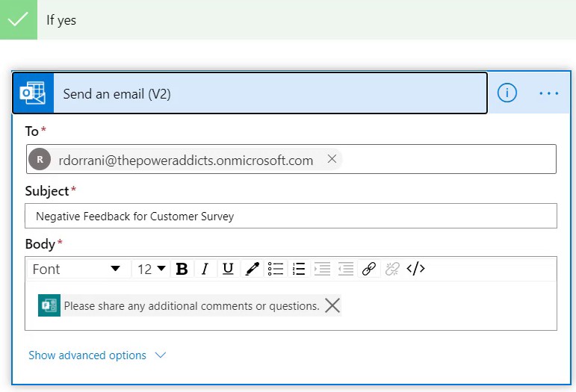Open the three-dot action menu

click(549, 93)
